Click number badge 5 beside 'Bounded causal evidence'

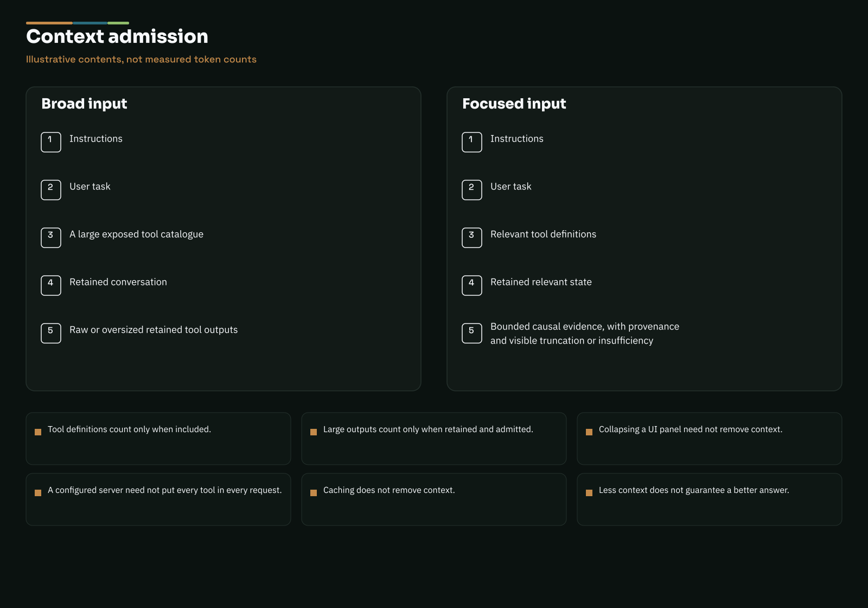472,333
